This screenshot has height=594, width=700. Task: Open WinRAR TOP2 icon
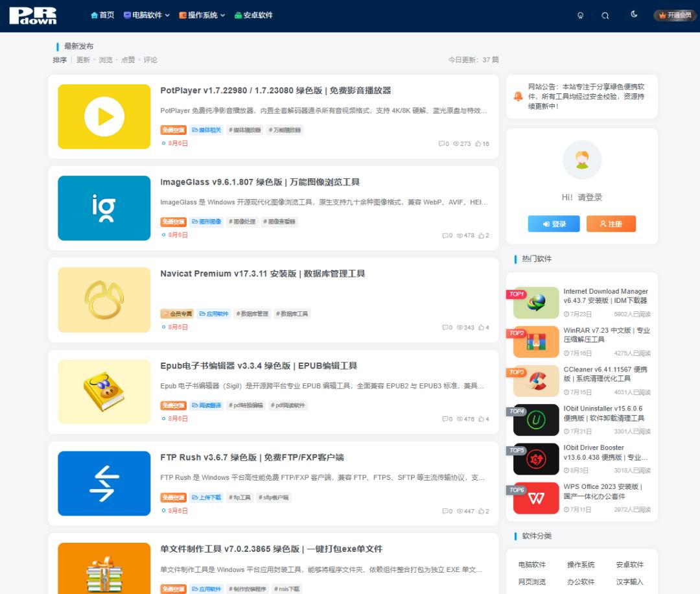click(536, 342)
